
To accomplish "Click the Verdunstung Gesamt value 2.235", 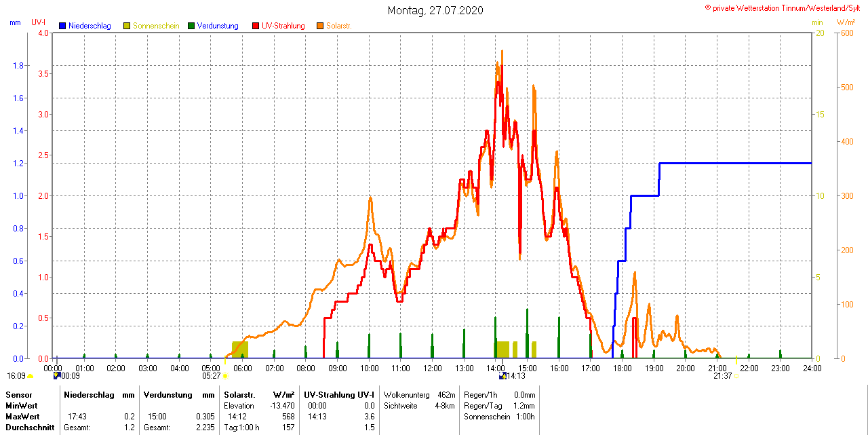I will (x=205, y=427).
